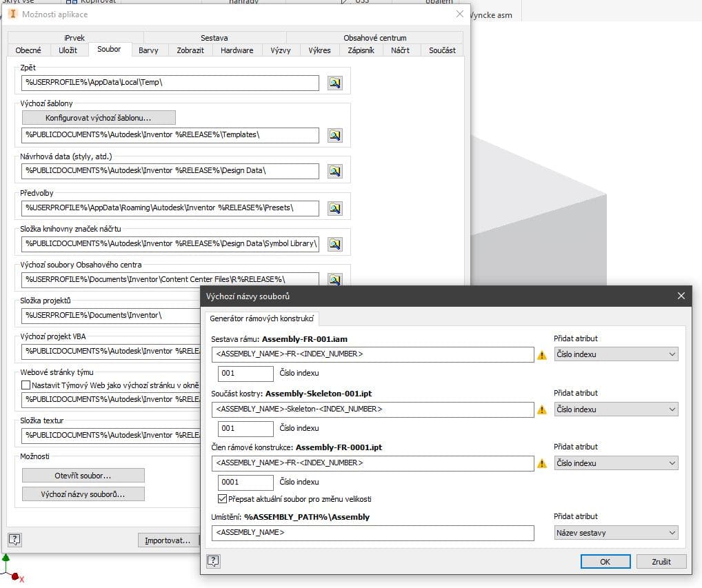The image size is (702, 588).
Task: Switch to the iPrvek tab
Action: pyautogui.click(x=74, y=38)
